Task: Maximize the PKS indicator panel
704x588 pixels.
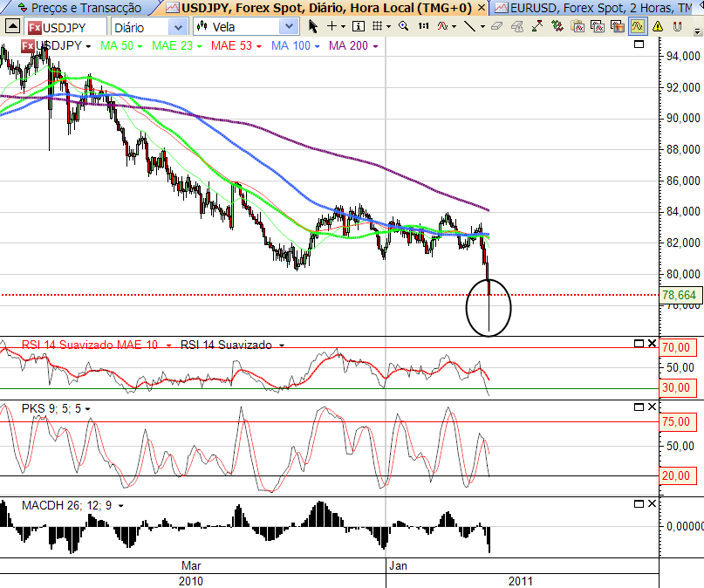Action: click(x=639, y=407)
